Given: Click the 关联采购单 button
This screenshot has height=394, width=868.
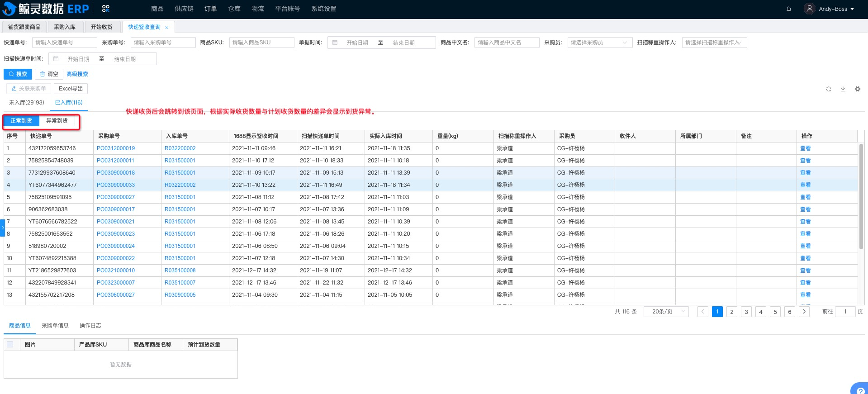Looking at the screenshot, I should 28,89.
